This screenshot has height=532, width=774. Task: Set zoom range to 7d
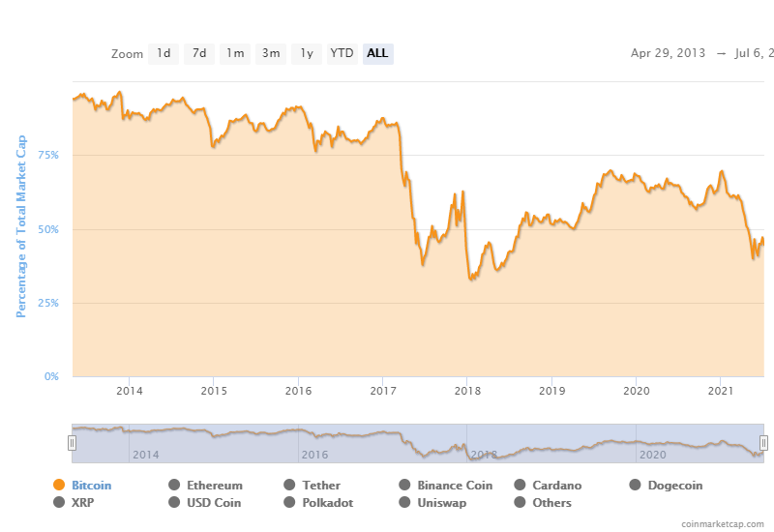(199, 53)
